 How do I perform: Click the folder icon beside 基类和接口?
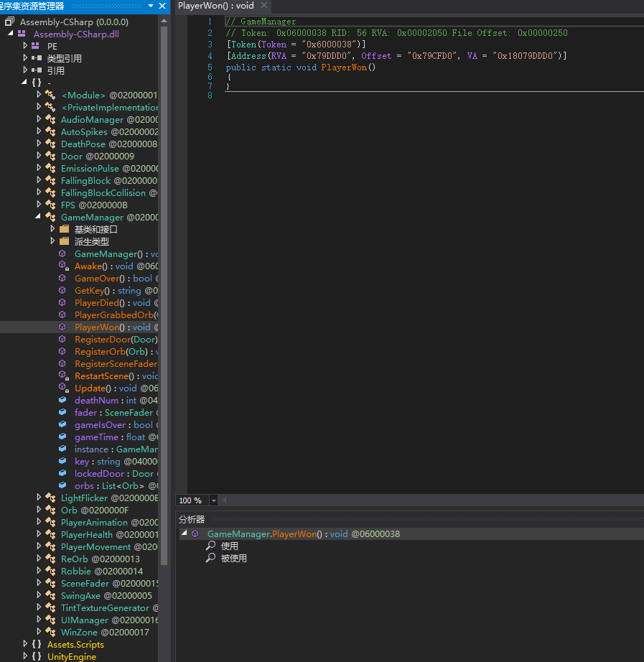click(65, 230)
